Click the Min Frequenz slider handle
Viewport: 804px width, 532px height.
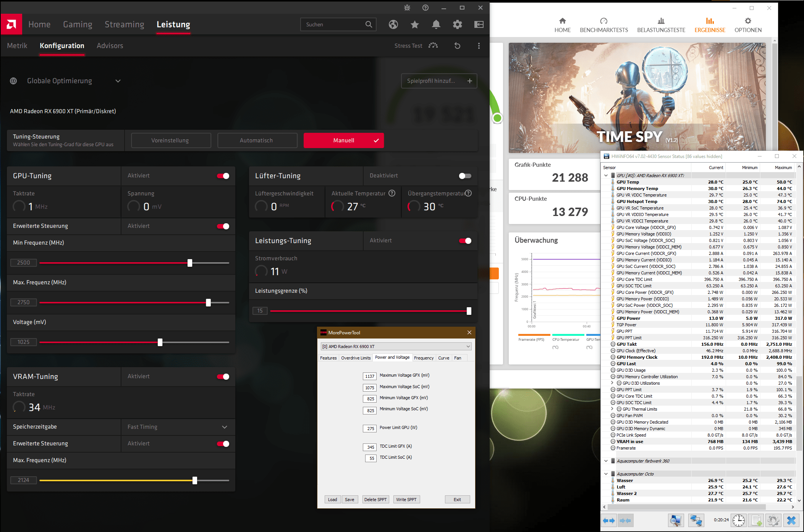coord(190,263)
